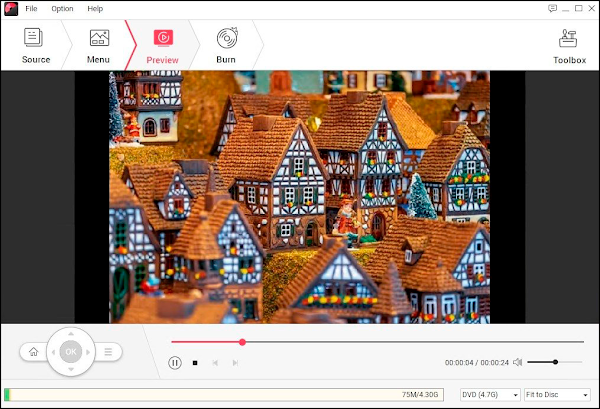The image size is (600, 409).
Task: Click the 75M/4.30G size text
Action: point(420,394)
